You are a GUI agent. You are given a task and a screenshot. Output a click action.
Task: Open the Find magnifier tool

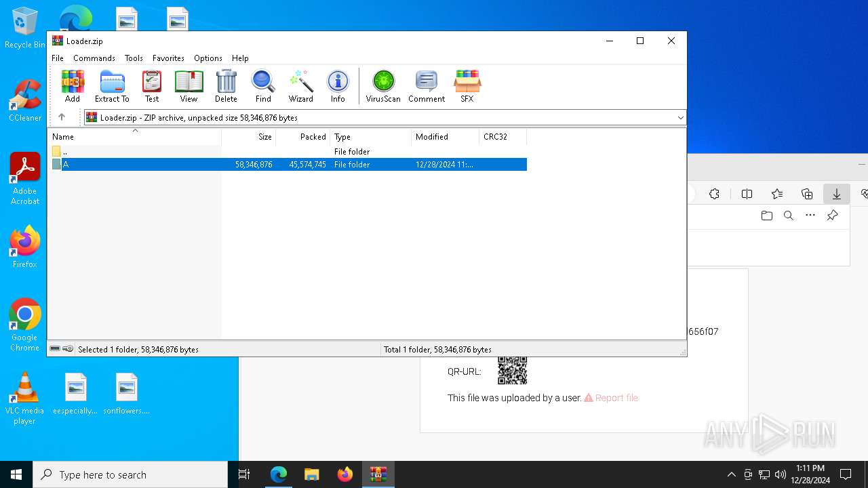[x=263, y=86]
